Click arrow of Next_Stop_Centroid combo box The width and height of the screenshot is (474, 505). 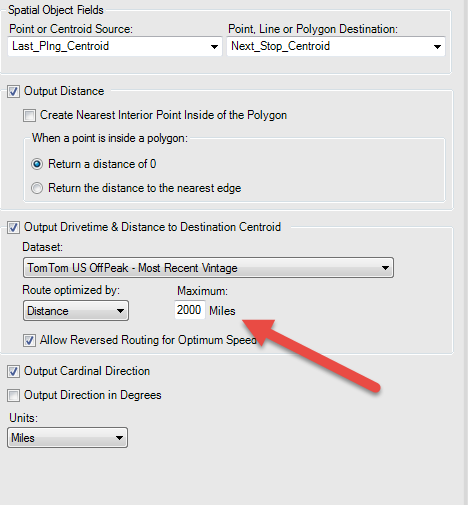437,47
